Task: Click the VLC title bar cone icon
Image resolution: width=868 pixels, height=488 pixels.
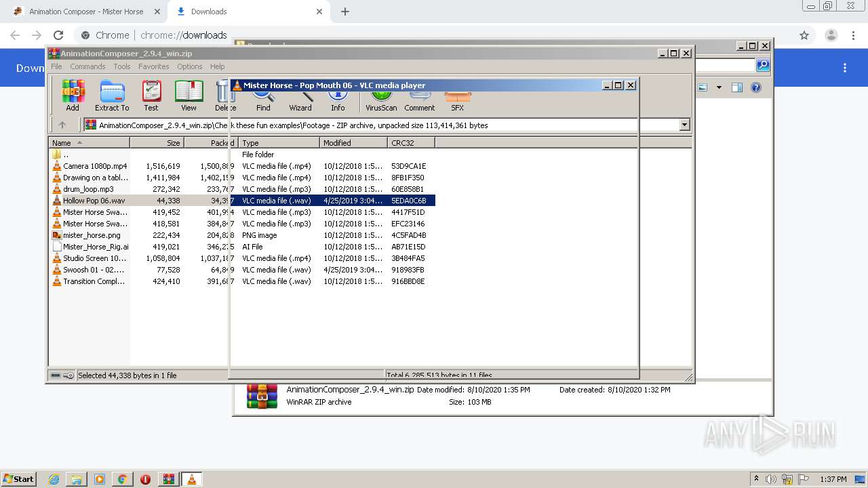Action: [237, 85]
